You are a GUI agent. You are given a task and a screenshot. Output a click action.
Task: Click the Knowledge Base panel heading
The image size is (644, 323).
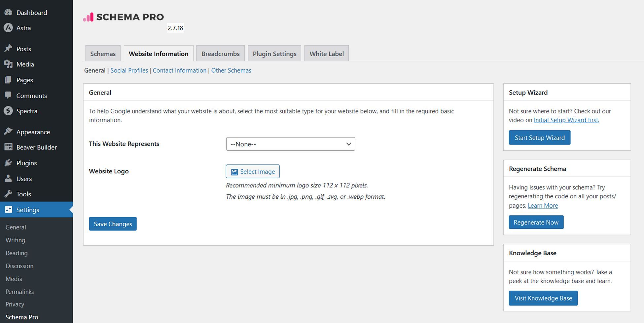coord(532,253)
